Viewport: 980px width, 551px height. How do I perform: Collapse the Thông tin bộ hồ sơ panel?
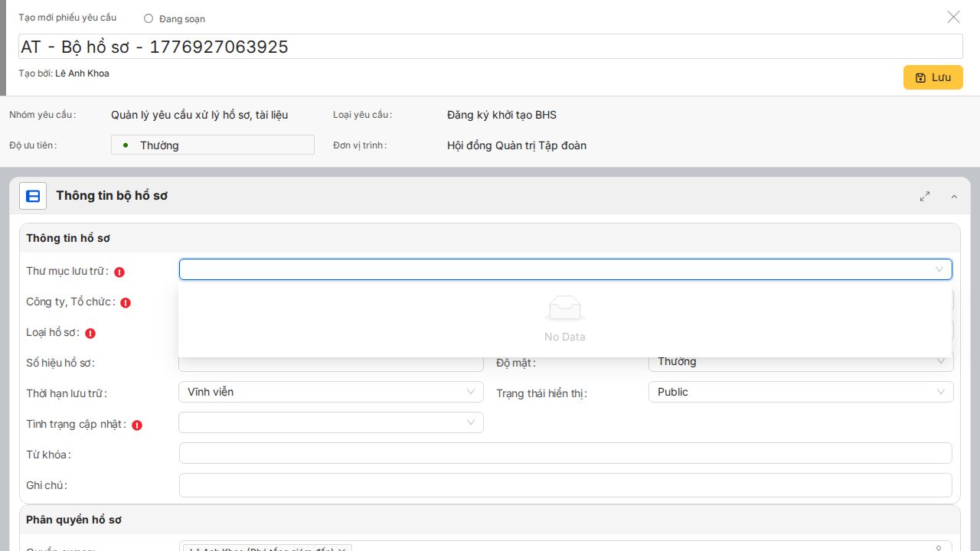tap(954, 197)
